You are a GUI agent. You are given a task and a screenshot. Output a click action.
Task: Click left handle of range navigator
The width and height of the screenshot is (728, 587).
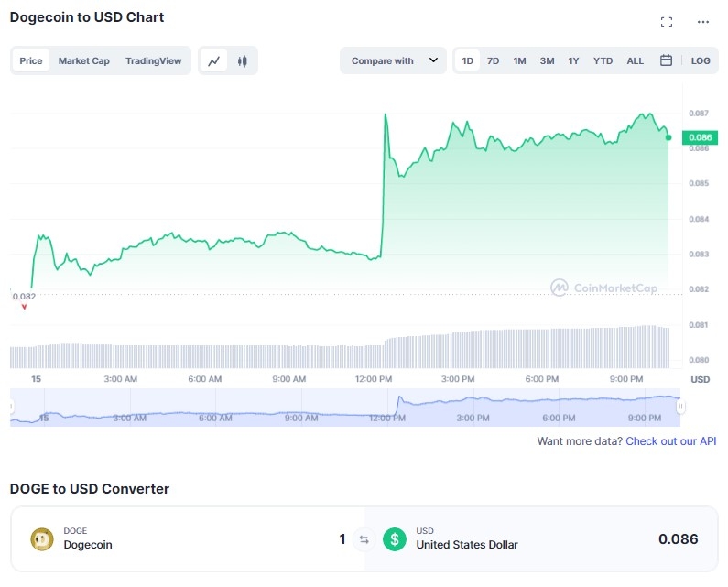[x=11, y=407]
